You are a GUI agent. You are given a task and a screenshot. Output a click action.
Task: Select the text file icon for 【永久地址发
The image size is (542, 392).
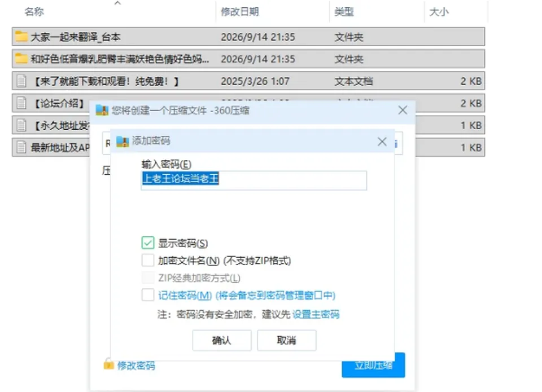pos(21,125)
